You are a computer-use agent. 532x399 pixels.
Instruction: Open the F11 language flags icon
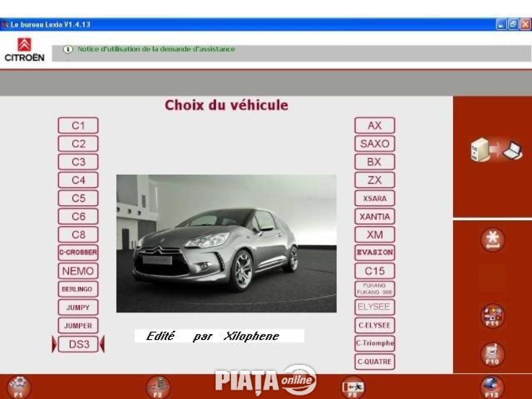(x=493, y=316)
